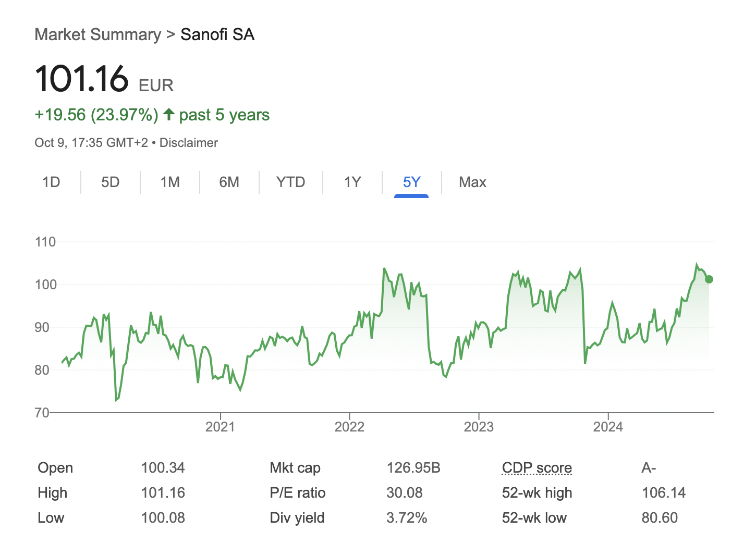Screen dimensions: 756x543
Task: Click the 70 y-axis label
Action: 42,413
